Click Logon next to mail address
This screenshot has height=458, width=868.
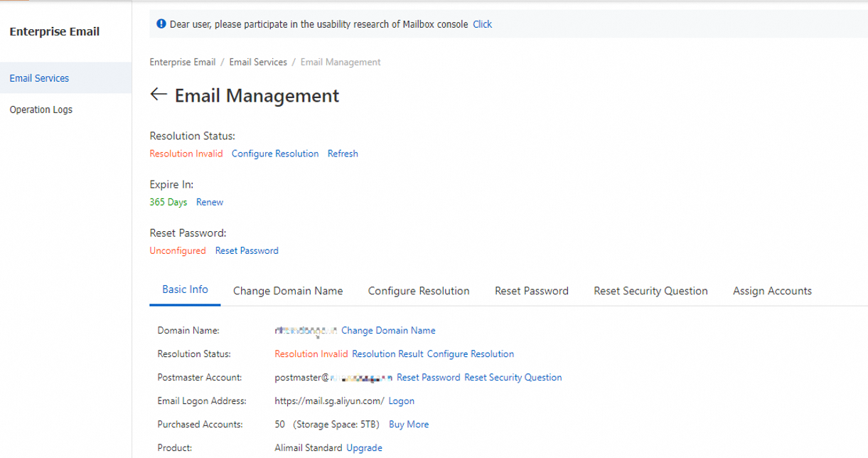pos(402,400)
